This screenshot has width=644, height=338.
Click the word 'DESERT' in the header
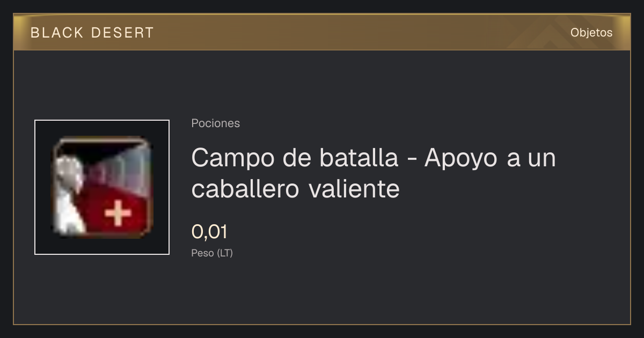click(x=122, y=33)
